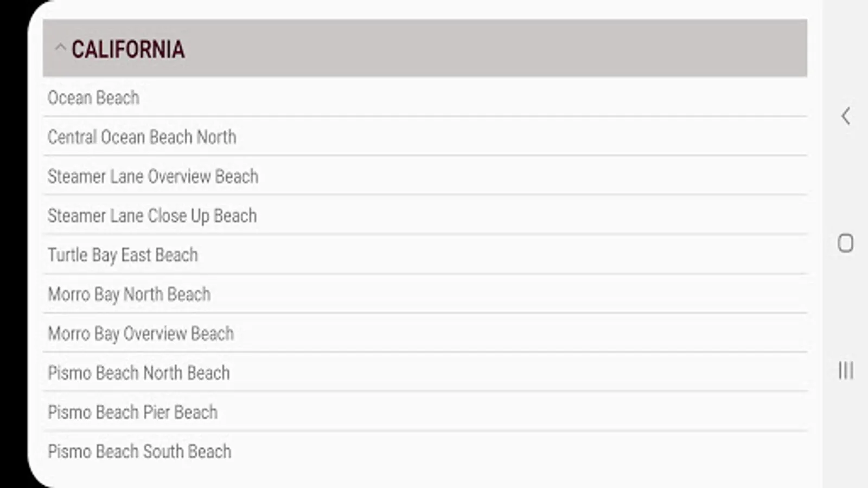Open Pismo Beach South Beach
Screen dimensions: 868x488
tap(139, 451)
